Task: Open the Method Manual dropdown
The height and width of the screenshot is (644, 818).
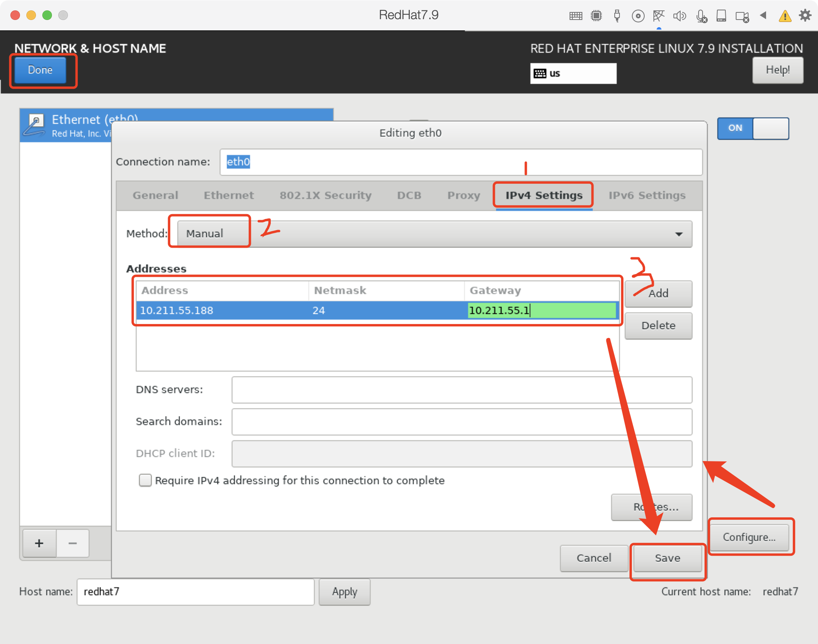Action: (x=435, y=234)
